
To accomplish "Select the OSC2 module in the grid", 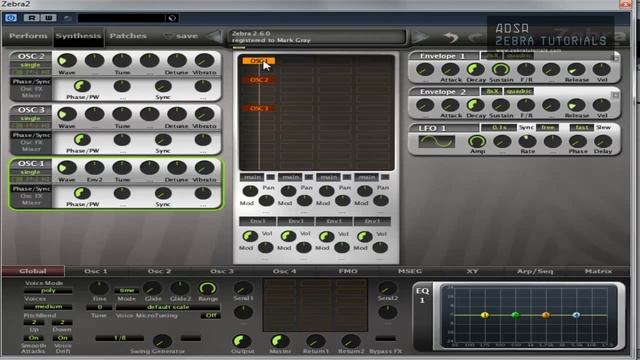I will (x=259, y=80).
